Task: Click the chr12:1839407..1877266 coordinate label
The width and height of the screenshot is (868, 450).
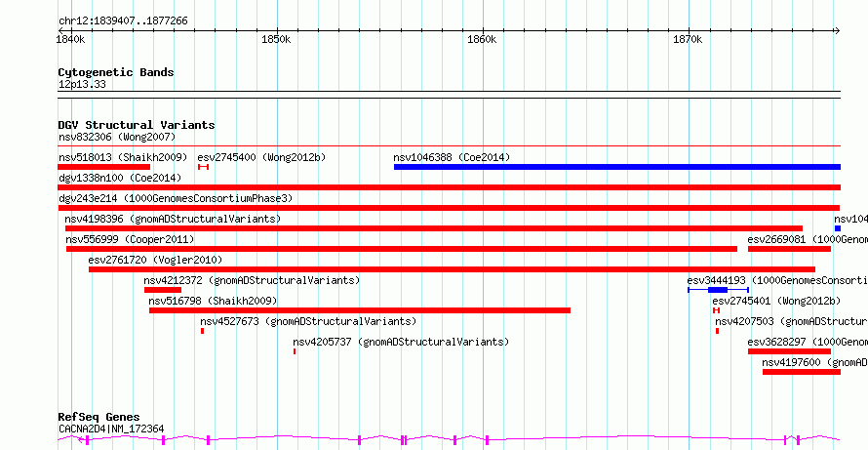Action: coord(123,21)
